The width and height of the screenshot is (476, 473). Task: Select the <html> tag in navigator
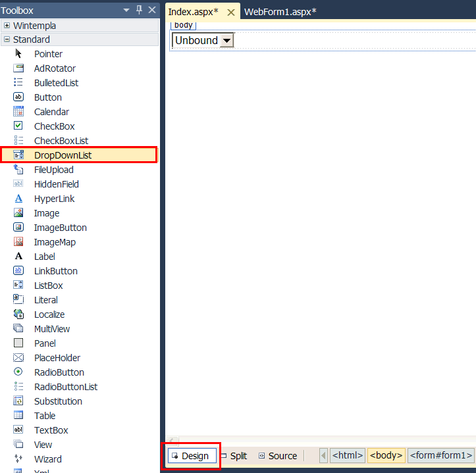[x=348, y=455]
